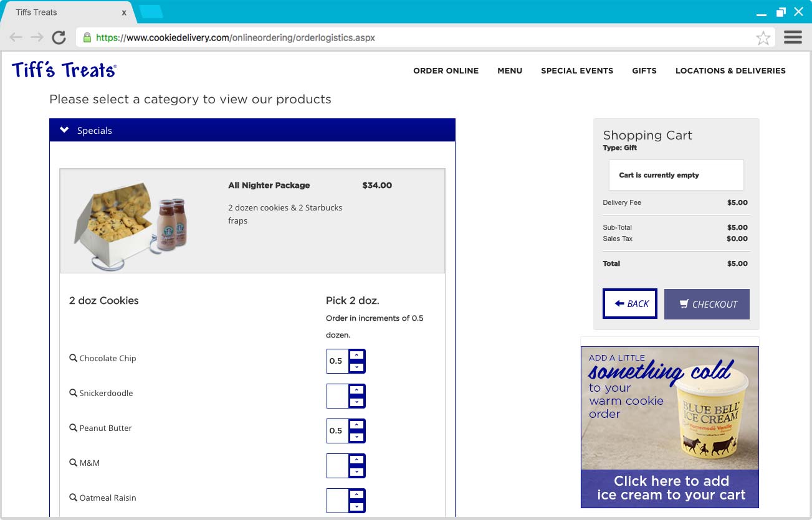Click the Tiff's Treats logo
Viewport: 812px width, 520px height.
click(64, 70)
